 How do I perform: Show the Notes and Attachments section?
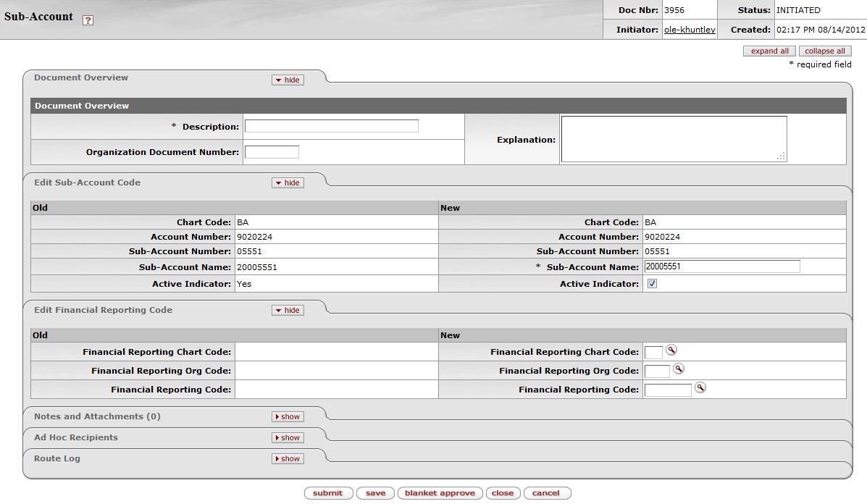pyautogui.click(x=288, y=417)
